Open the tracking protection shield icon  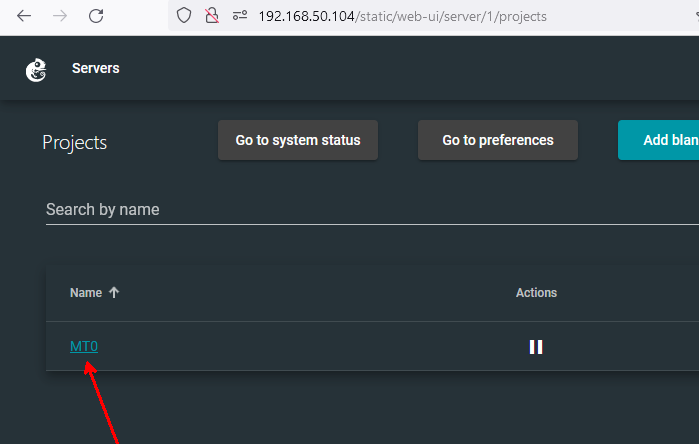pyautogui.click(x=183, y=16)
